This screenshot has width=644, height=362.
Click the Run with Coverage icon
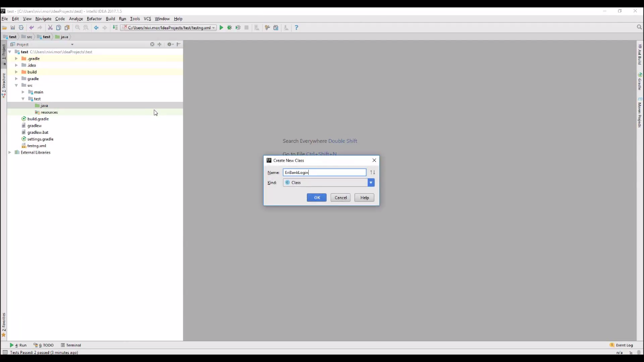pos(238,28)
